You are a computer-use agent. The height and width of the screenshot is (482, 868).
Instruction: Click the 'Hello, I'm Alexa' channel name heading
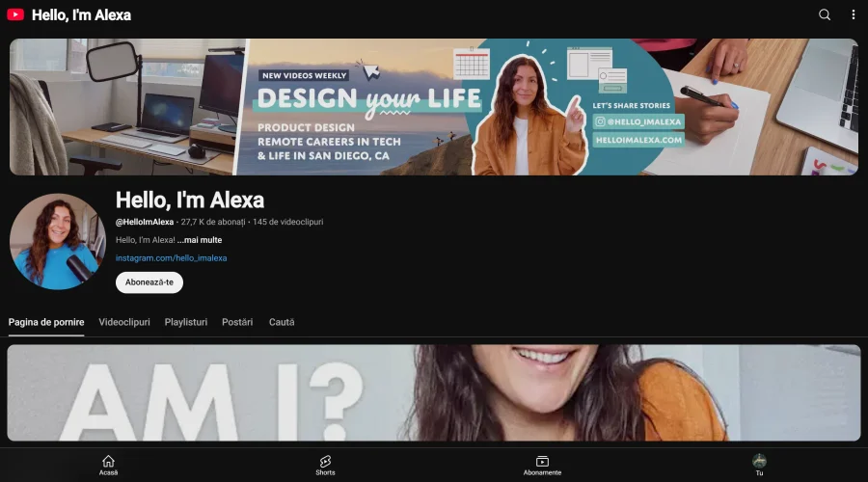(190, 200)
